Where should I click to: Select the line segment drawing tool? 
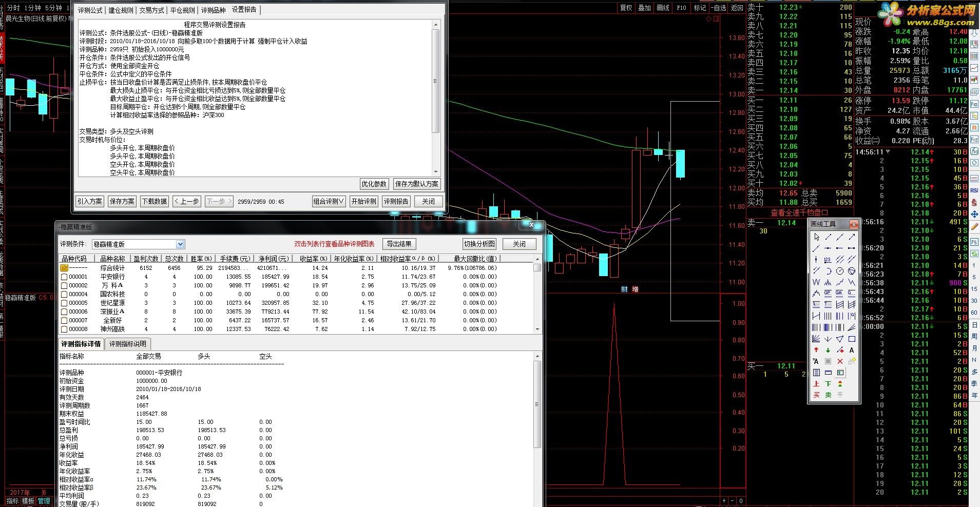pyautogui.click(x=828, y=237)
